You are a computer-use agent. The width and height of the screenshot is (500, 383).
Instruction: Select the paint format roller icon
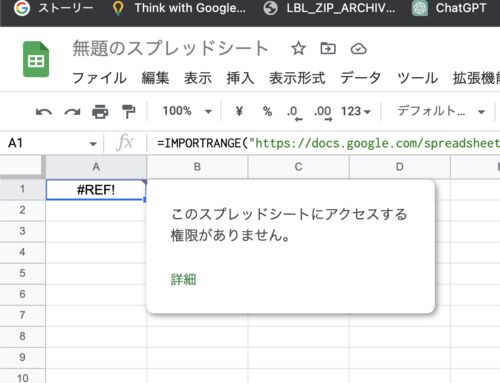tap(128, 112)
